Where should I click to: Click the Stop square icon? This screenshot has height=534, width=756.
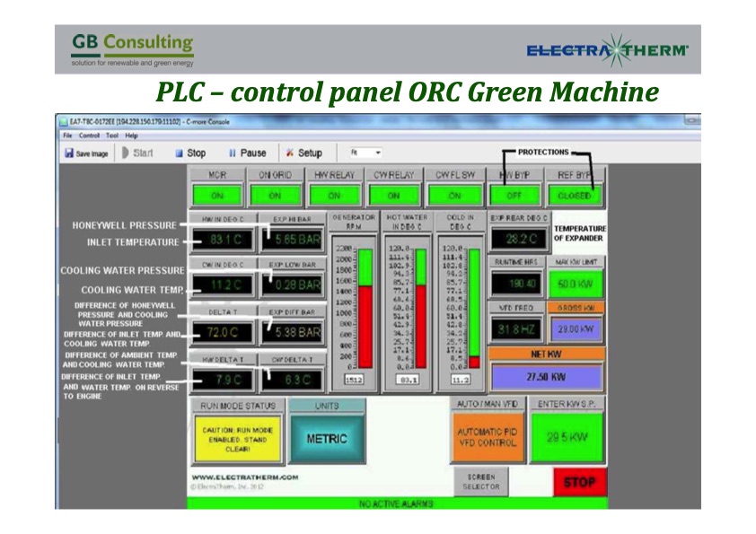tap(179, 153)
